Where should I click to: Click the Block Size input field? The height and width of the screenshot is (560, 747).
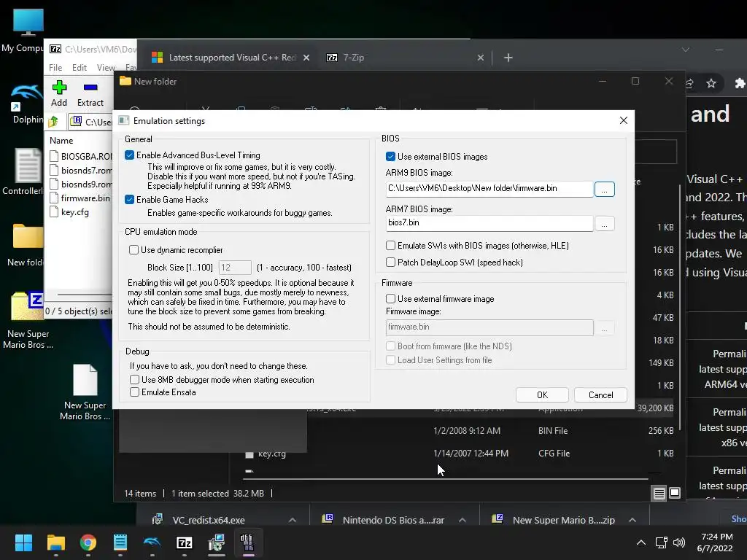click(235, 268)
